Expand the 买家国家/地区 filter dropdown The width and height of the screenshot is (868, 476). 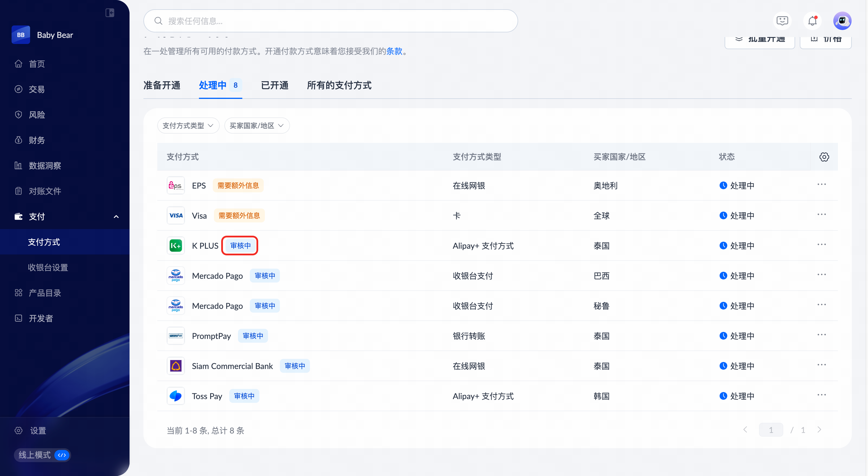tap(257, 126)
